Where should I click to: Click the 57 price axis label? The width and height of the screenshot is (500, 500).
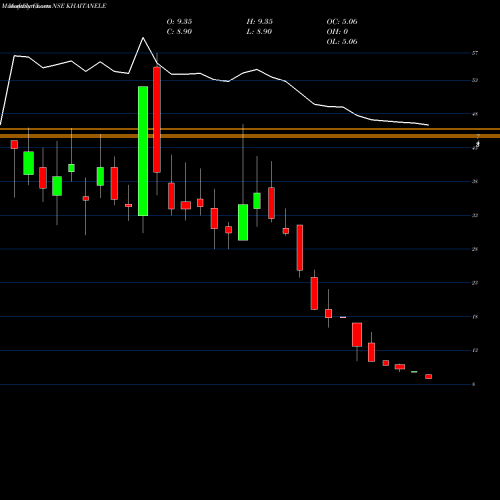pos(475,53)
